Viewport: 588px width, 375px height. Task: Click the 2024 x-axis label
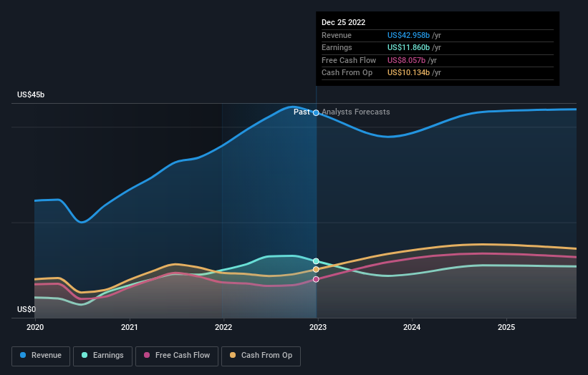point(412,327)
